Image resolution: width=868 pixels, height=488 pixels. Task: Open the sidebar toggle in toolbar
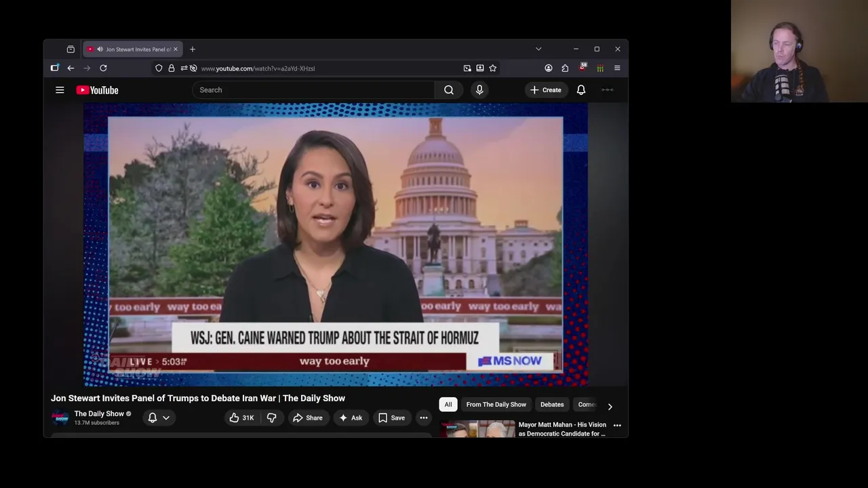pos(55,68)
